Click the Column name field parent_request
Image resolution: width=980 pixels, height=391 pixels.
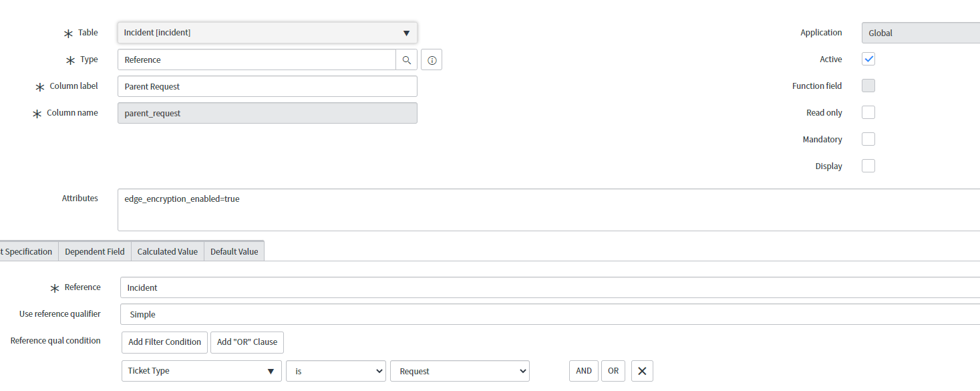click(267, 113)
